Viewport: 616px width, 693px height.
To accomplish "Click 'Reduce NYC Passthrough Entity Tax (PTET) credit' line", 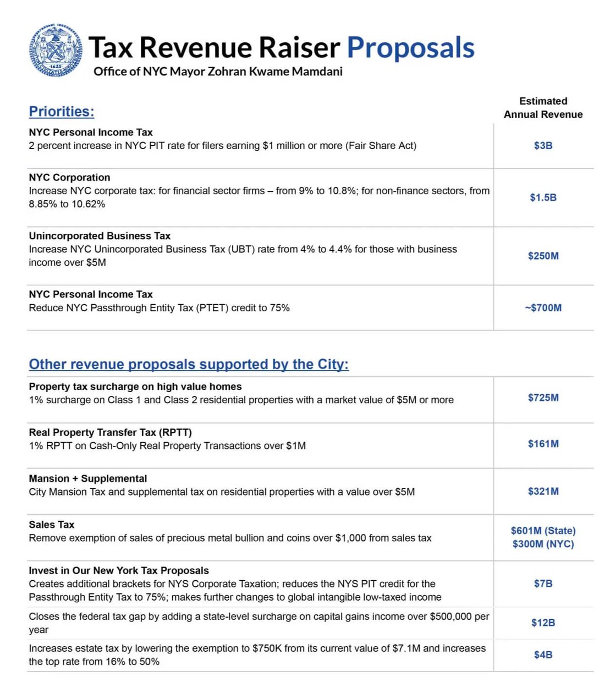I will click(159, 308).
